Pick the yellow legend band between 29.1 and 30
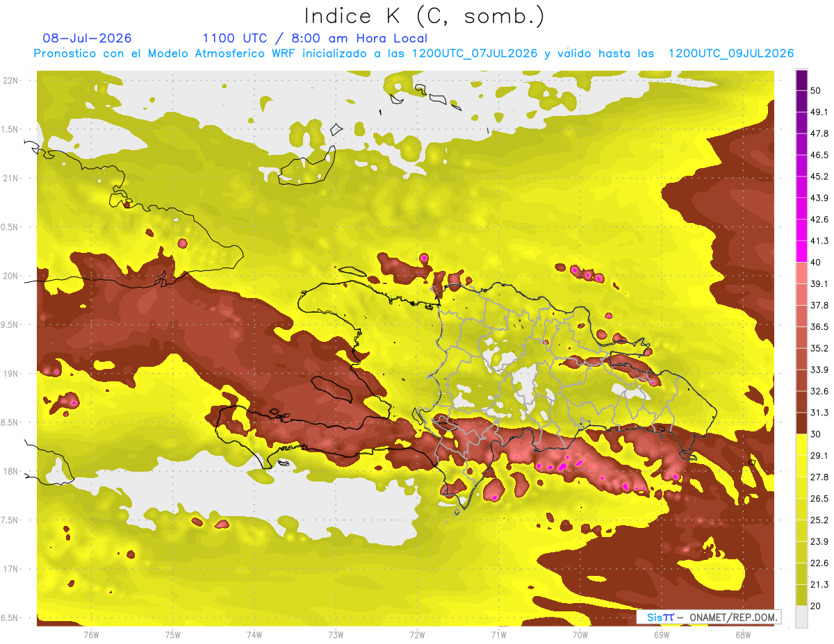834x644 pixels. (801, 445)
